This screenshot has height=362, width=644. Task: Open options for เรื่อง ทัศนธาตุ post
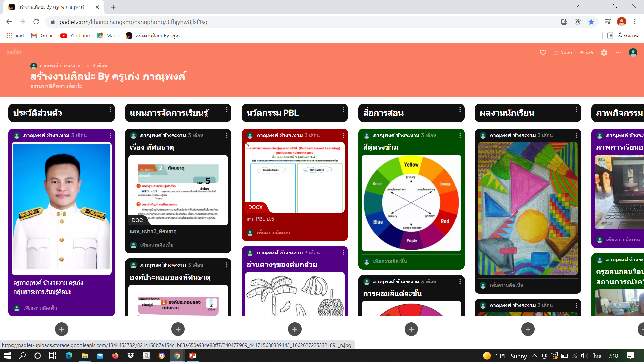pos(227,135)
